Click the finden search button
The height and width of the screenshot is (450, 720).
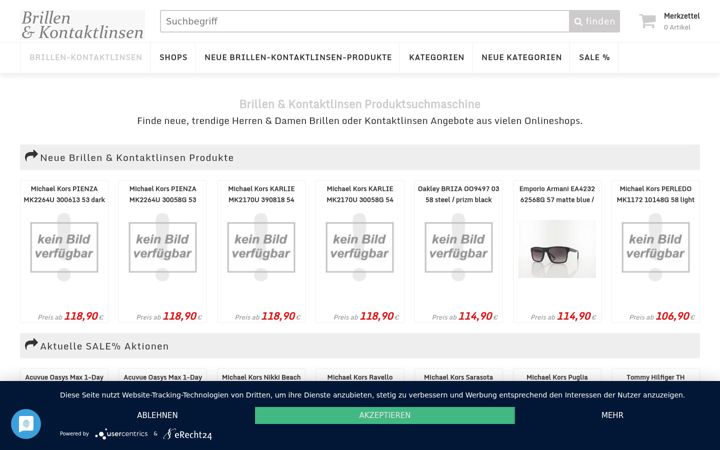click(x=594, y=21)
